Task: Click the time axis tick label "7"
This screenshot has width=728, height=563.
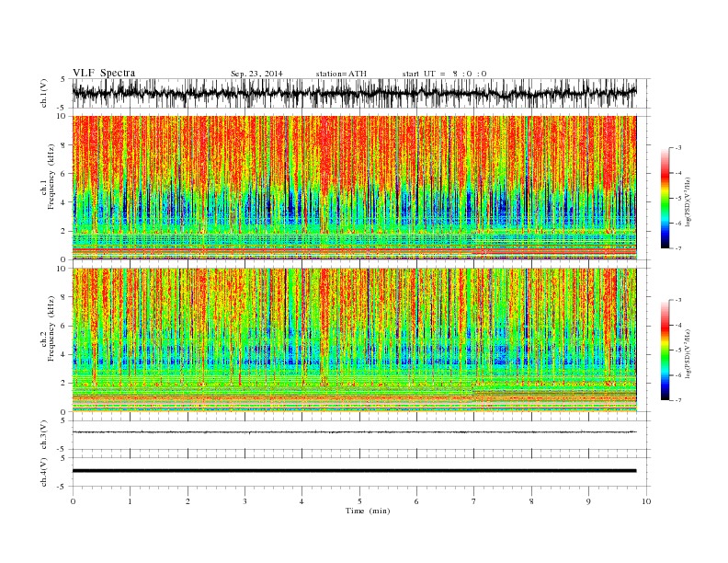Action: [x=474, y=501]
